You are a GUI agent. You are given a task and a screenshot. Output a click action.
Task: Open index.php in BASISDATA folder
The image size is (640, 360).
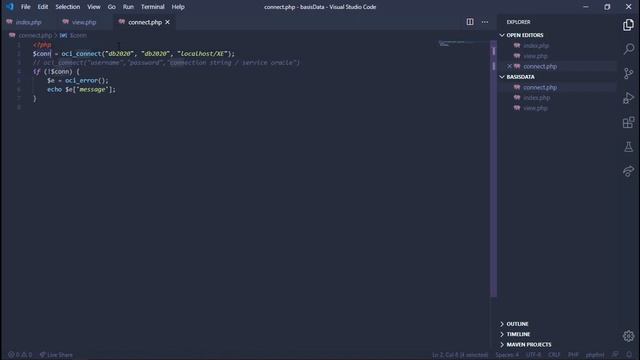[536, 98]
